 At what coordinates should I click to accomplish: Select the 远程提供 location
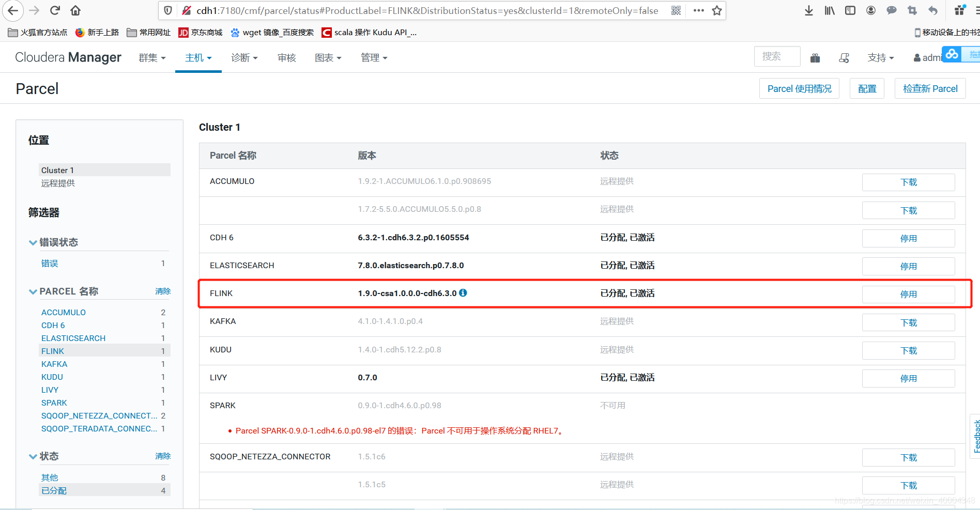click(x=58, y=183)
